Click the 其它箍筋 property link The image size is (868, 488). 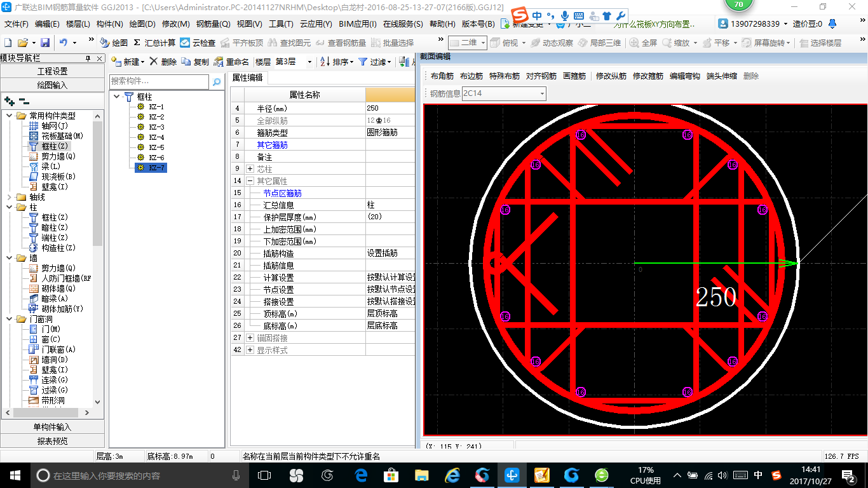click(272, 145)
